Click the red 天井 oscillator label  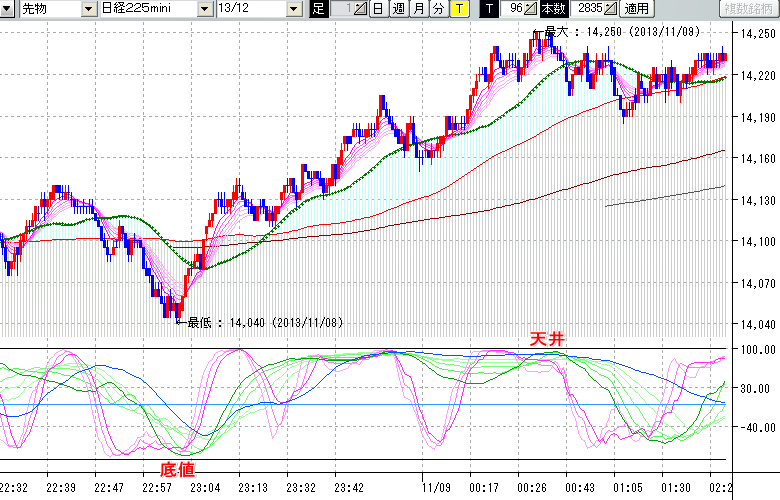click(547, 340)
